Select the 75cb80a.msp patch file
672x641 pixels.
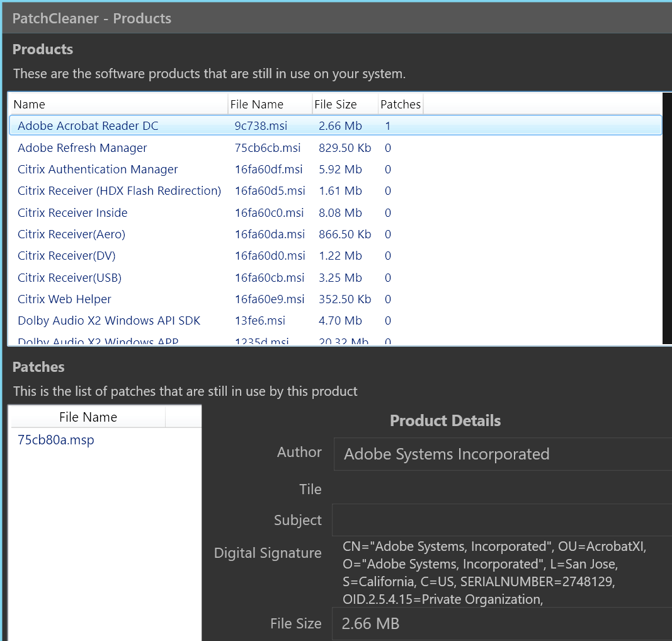[55, 440]
